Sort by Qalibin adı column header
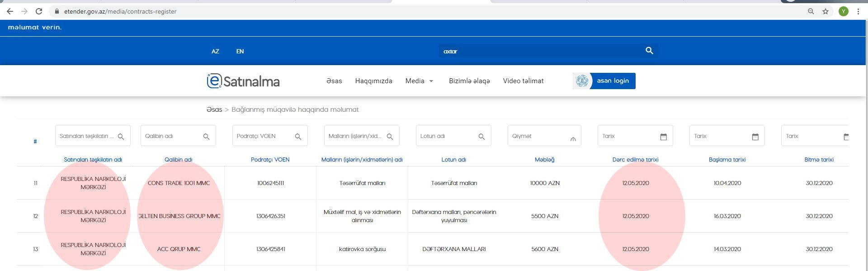 click(178, 160)
